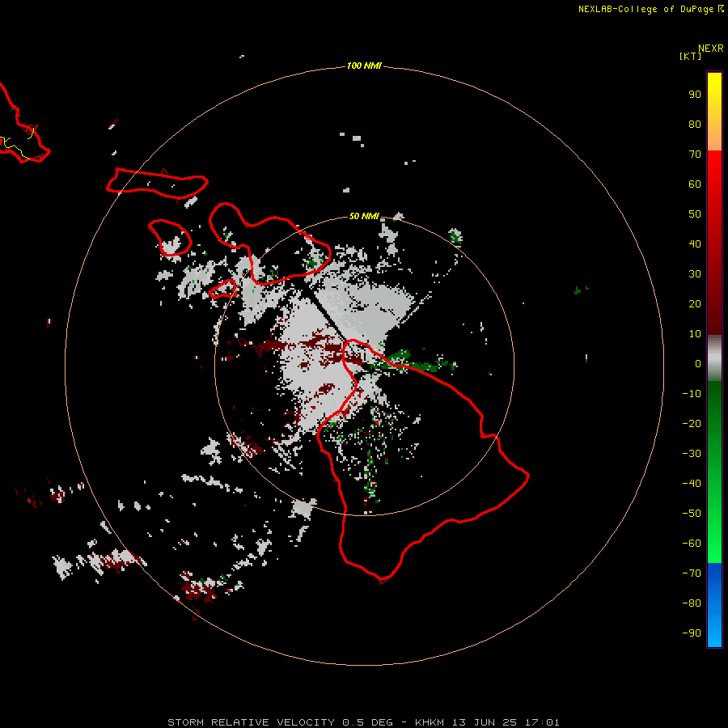Select the 60 knot scale label
The image size is (728, 728).
[695, 184]
